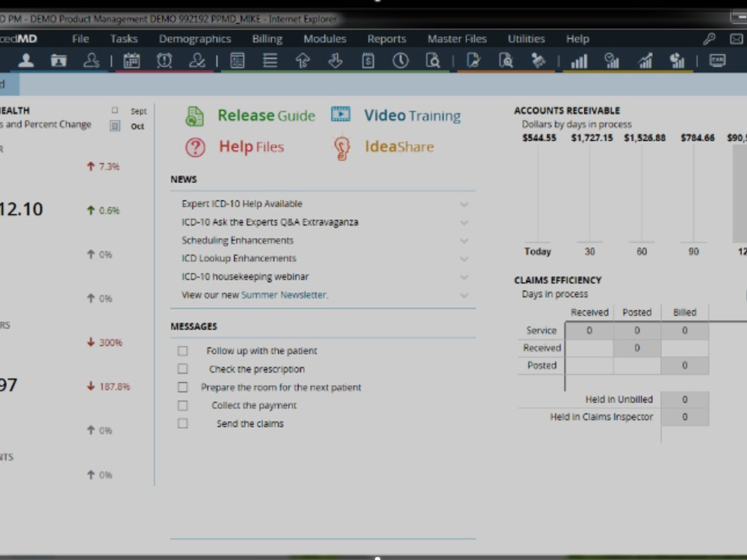Tick 'Prepare the room for the next patient'

click(182, 387)
